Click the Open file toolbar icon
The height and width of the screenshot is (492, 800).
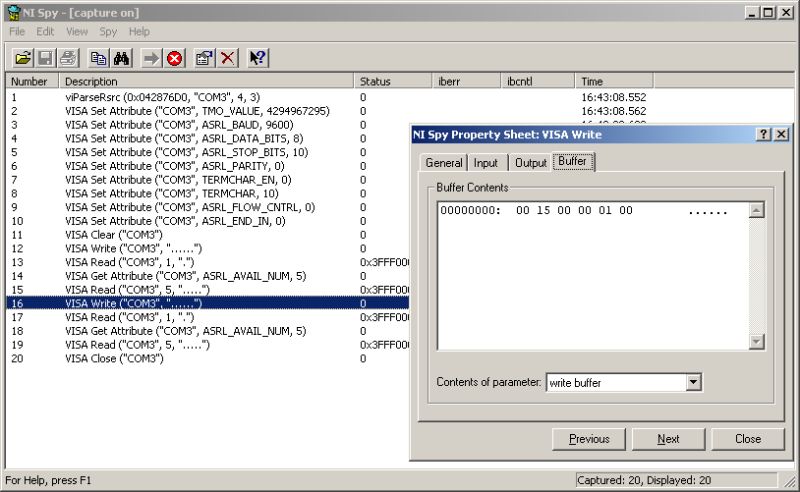[23, 58]
